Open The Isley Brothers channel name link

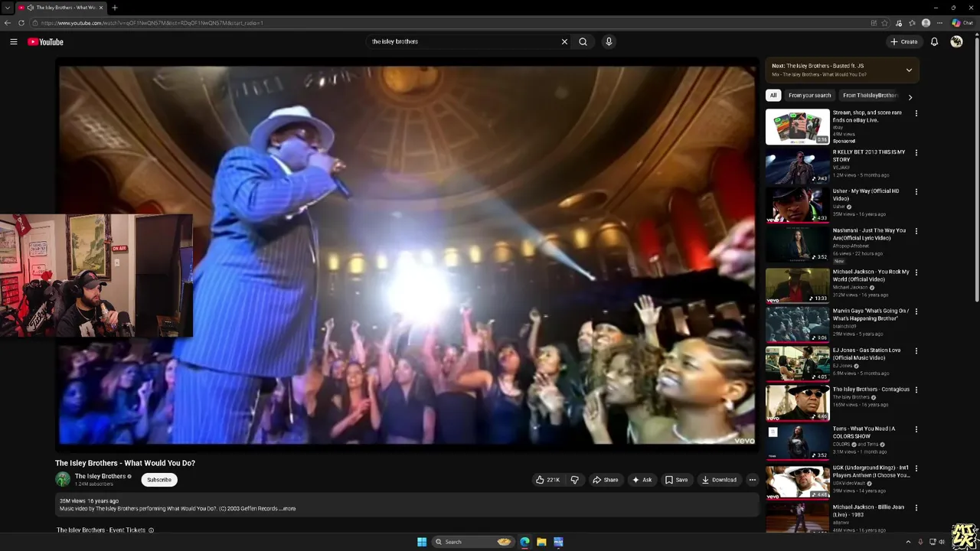[100, 476]
